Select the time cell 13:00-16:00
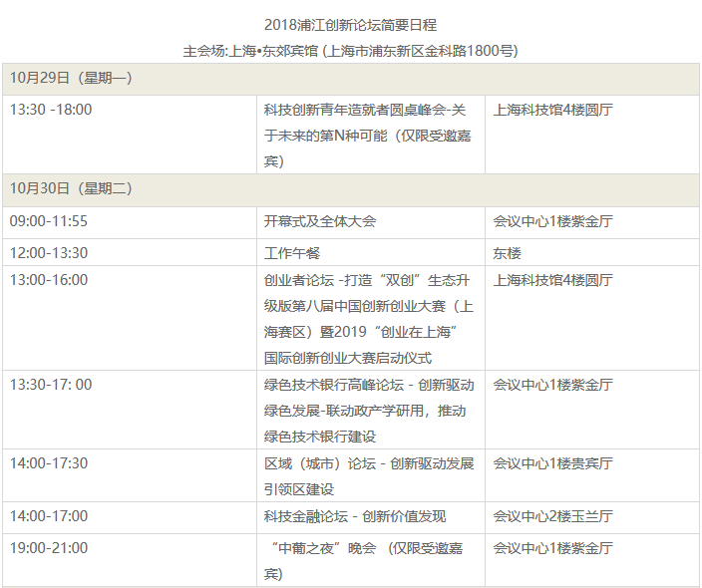Viewport: 702px width, 588px height. point(130,318)
